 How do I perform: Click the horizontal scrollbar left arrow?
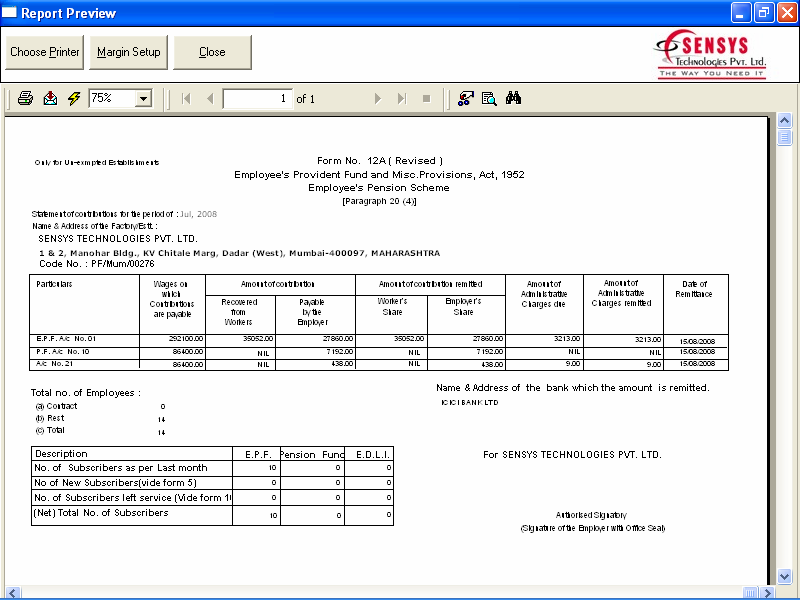[x=13, y=593]
